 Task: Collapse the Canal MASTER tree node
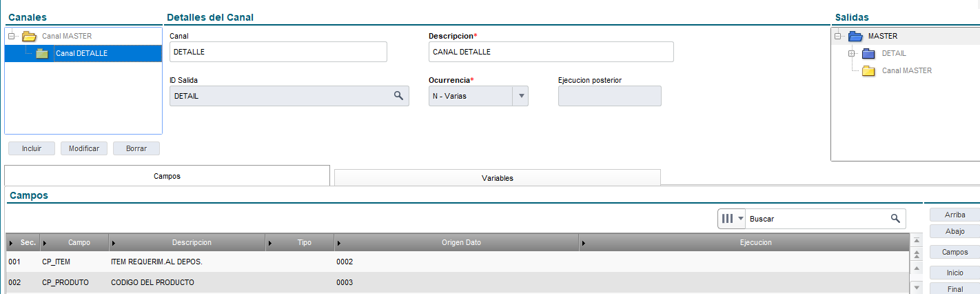click(11, 36)
